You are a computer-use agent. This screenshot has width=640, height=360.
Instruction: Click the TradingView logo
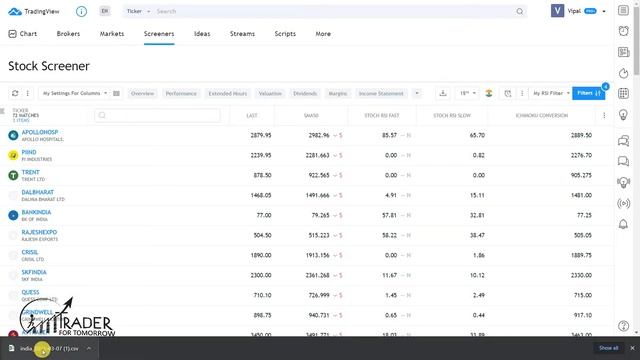point(34,11)
